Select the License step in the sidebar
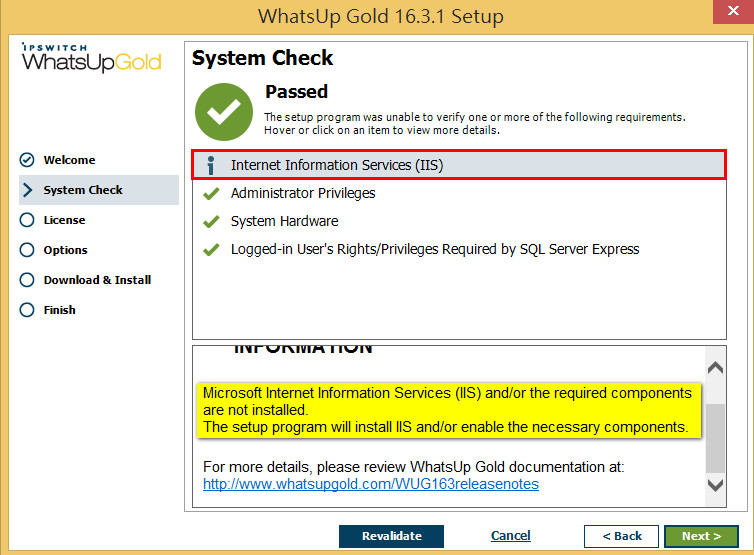The width and height of the screenshot is (754, 555). click(x=64, y=220)
